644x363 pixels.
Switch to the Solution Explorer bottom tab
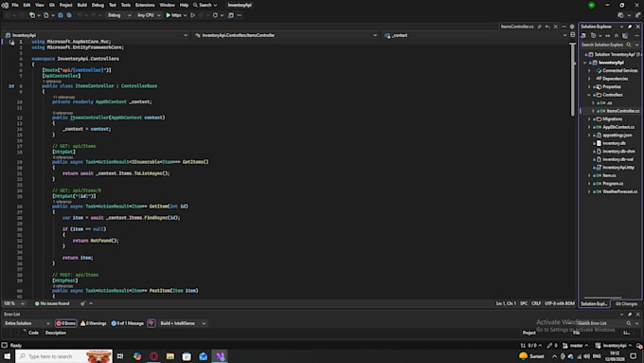pyautogui.click(x=594, y=304)
